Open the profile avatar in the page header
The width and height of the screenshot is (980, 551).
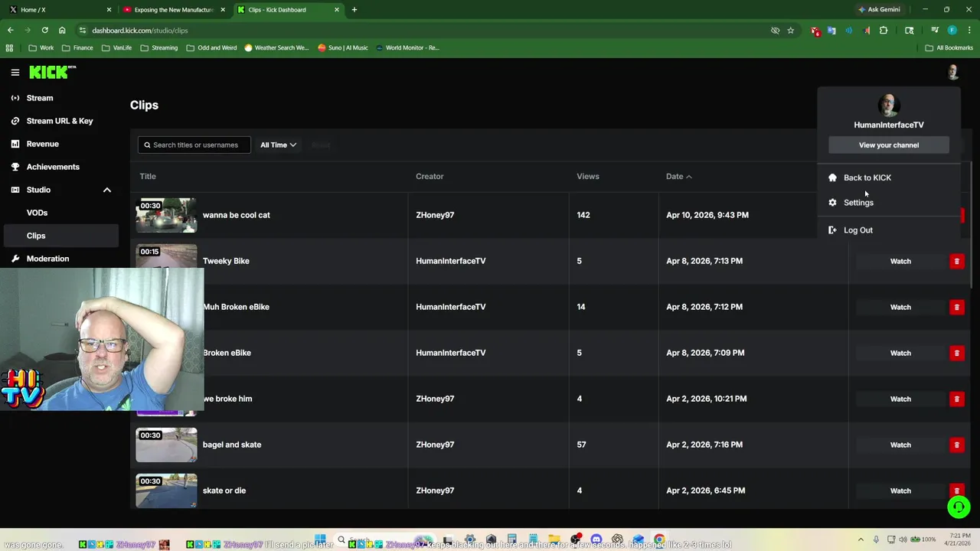tap(952, 73)
